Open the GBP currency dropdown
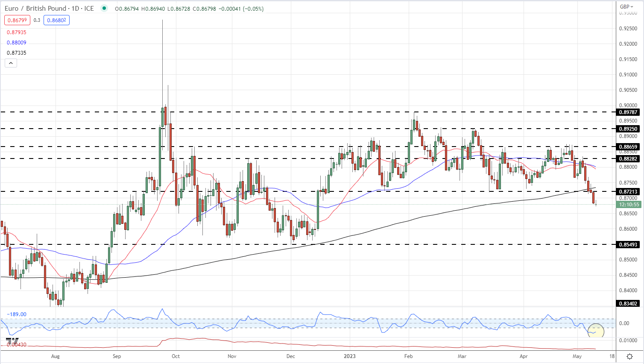Image resolution: width=644 pixels, height=364 pixels. 626,6
